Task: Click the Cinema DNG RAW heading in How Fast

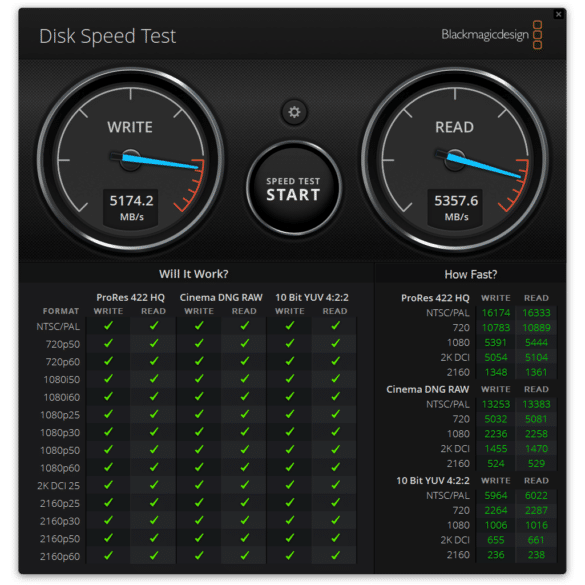Action: click(428, 390)
